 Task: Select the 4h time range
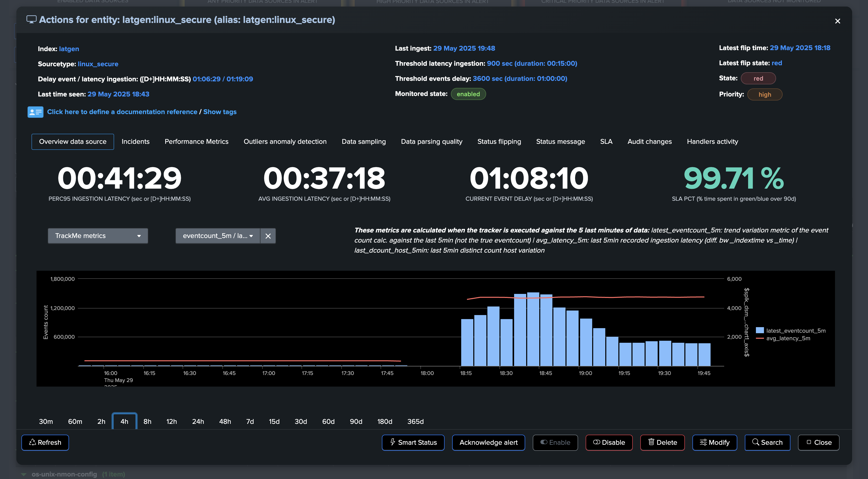click(x=124, y=421)
